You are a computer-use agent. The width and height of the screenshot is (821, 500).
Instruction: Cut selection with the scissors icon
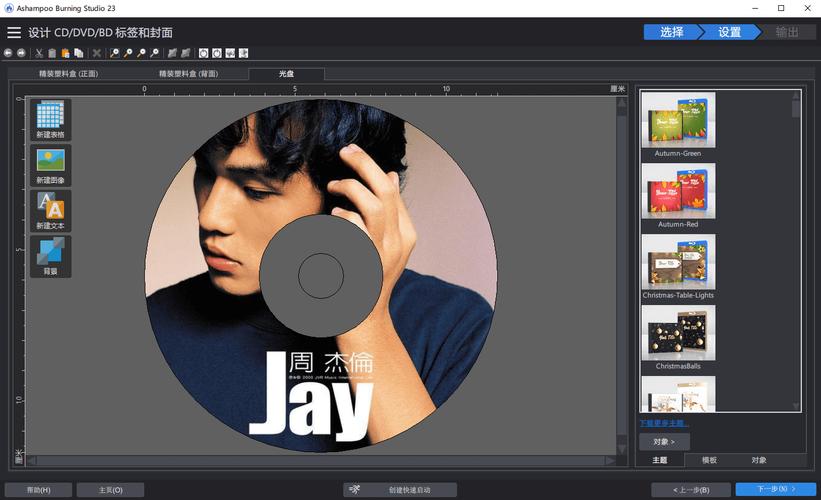tap(39, 53)
